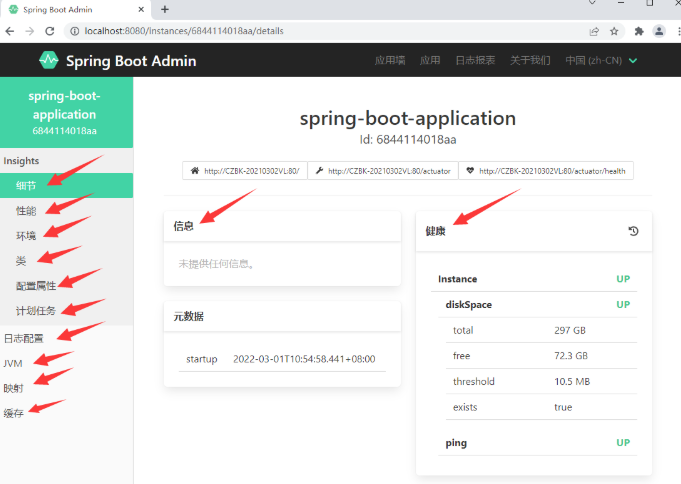Open a new tab with the plus button

click(x=165, y=9)
